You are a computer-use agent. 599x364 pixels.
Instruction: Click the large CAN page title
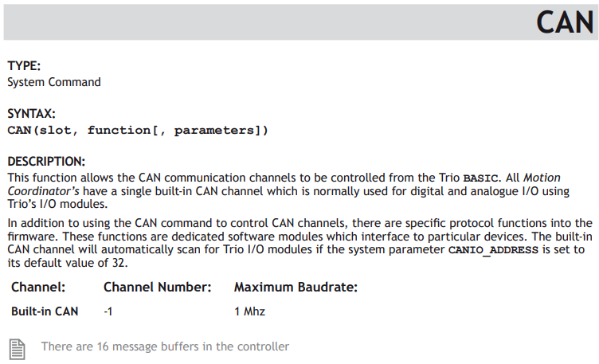[565, 22]
